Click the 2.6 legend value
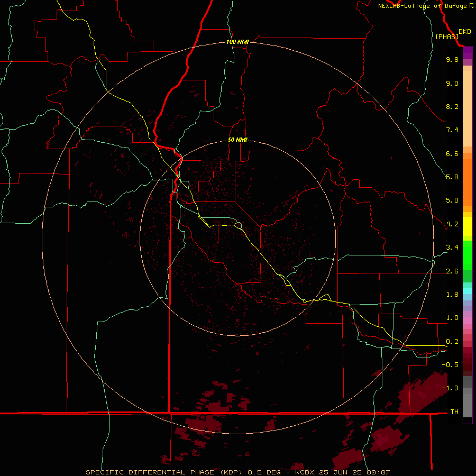The width and height of the screenshot is (476, 476). (452, 271)
